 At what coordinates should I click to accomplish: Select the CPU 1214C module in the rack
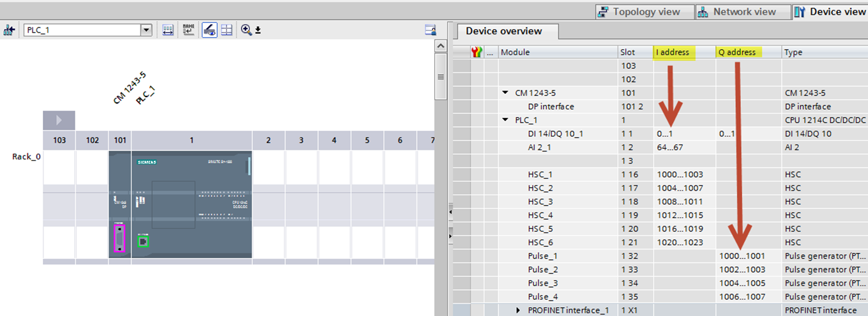pyautogui.click(x=192, y=204)
